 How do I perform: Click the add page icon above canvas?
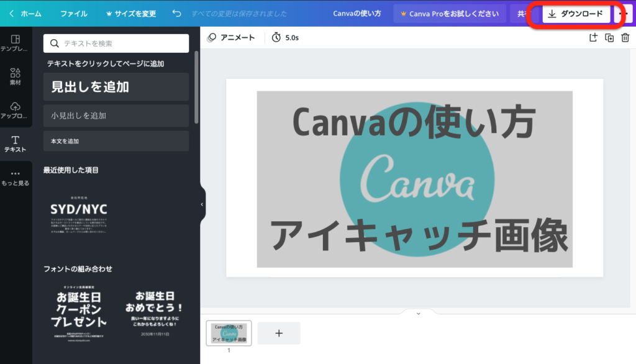[593, 38]
